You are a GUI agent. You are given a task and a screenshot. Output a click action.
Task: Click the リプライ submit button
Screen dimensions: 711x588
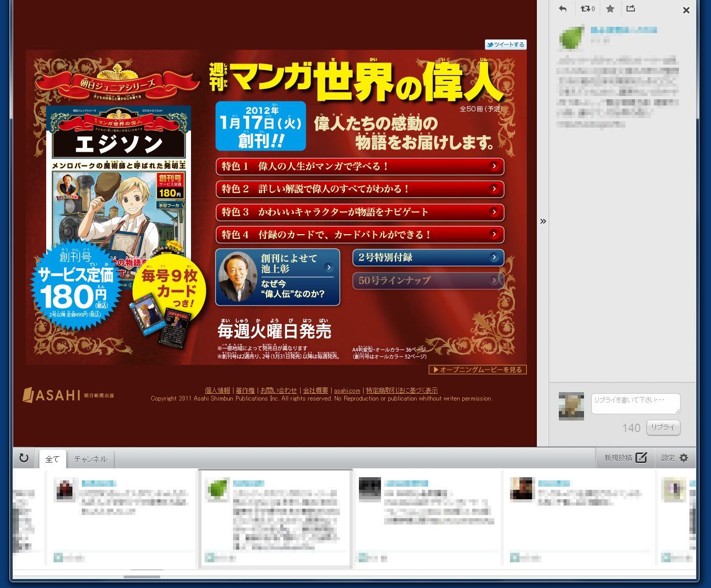pyautogui.click(x=663, y=427)
